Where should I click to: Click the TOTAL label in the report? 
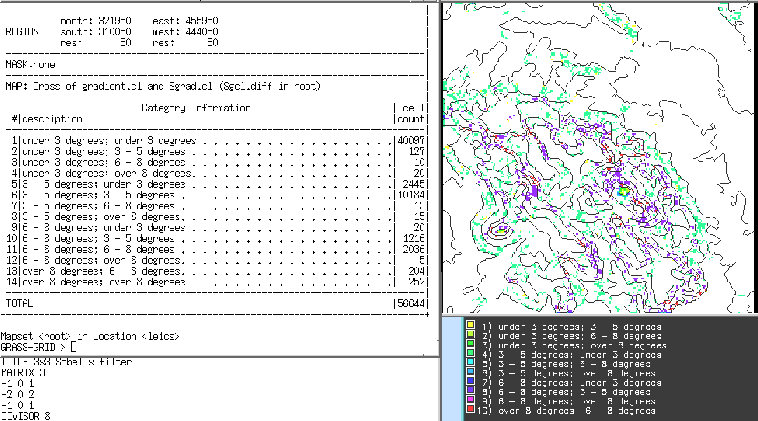pos(19,304)
